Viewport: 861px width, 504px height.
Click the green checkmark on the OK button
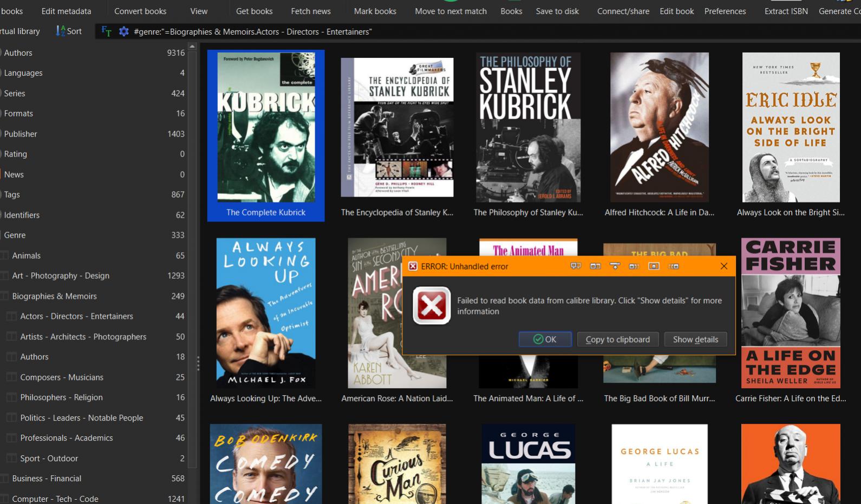click(x=538, y=339)
